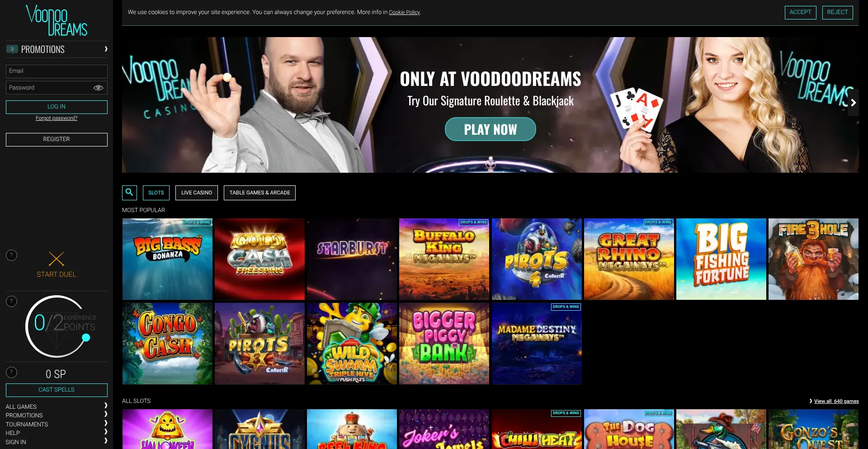Open the game search magnifier icon
Viewport: 868px width, 449px height.
pos(129,193)
